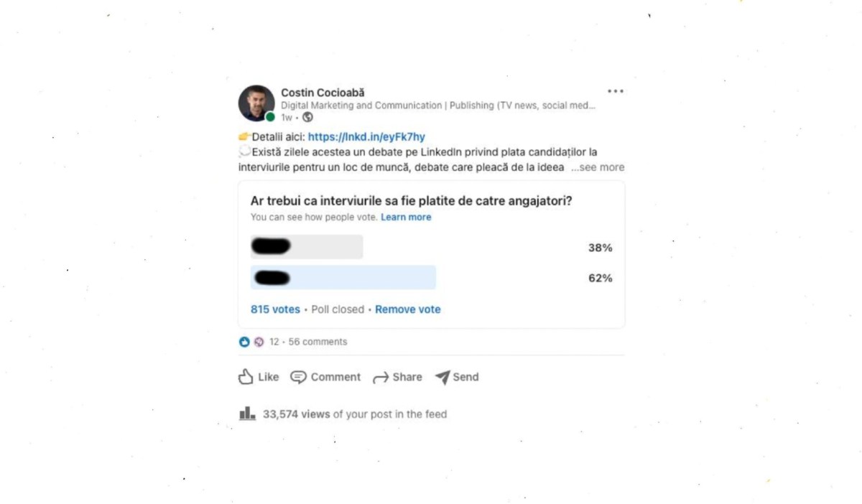Expand post text with "...see more"
862x504 pixels.
point(598,167)
